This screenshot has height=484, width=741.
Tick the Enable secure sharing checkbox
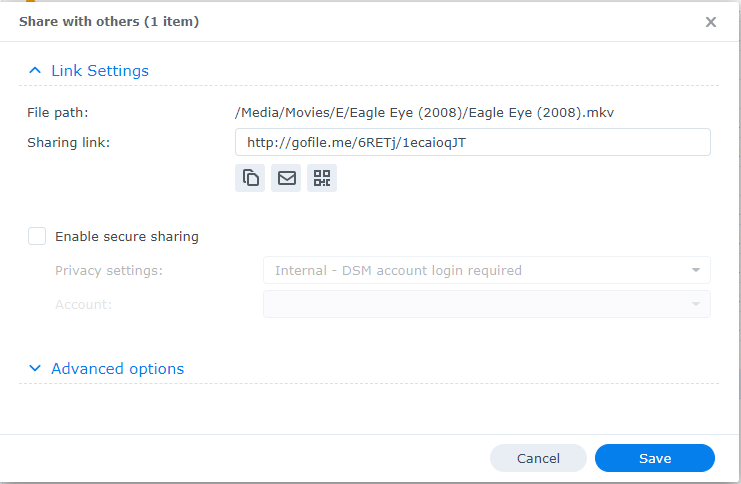tap(37, 237)
